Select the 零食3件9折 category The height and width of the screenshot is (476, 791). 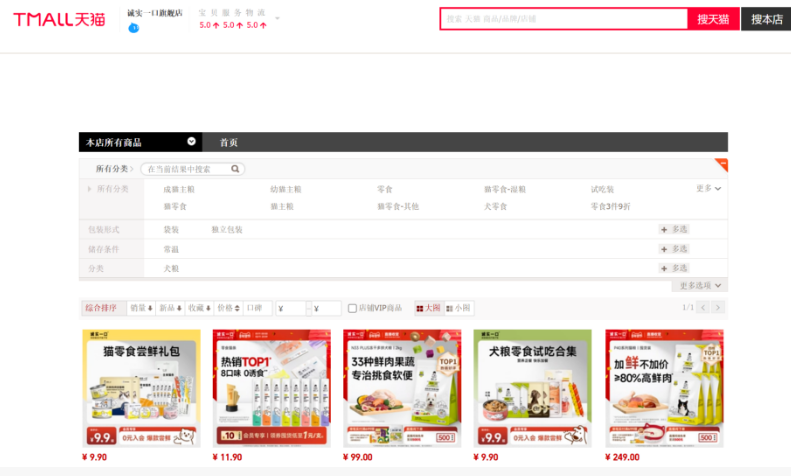(x=610, y=207)
